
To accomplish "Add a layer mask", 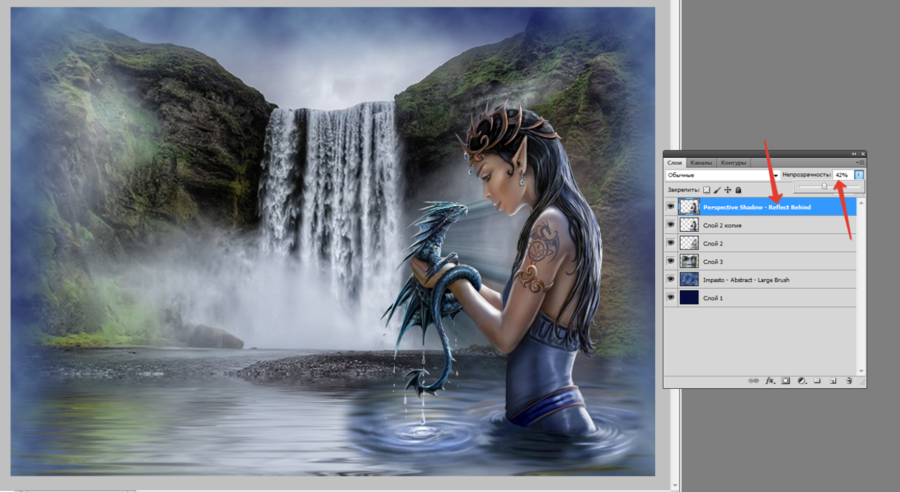I will point(786,381).
